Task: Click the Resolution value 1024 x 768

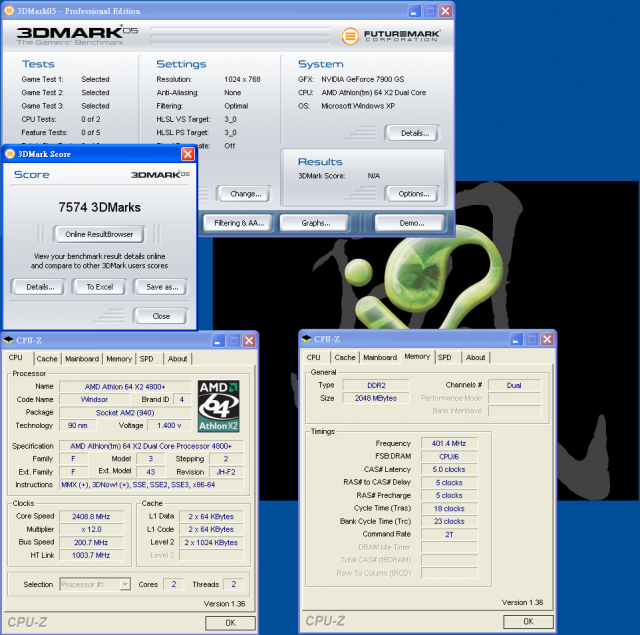Action: [242, 79]
